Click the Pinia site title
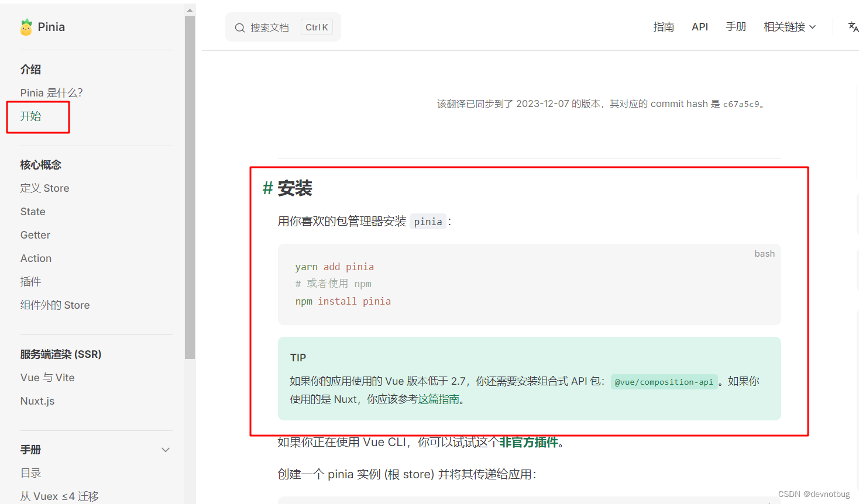This screenshot has height=504, width=859. coord(51,27)
